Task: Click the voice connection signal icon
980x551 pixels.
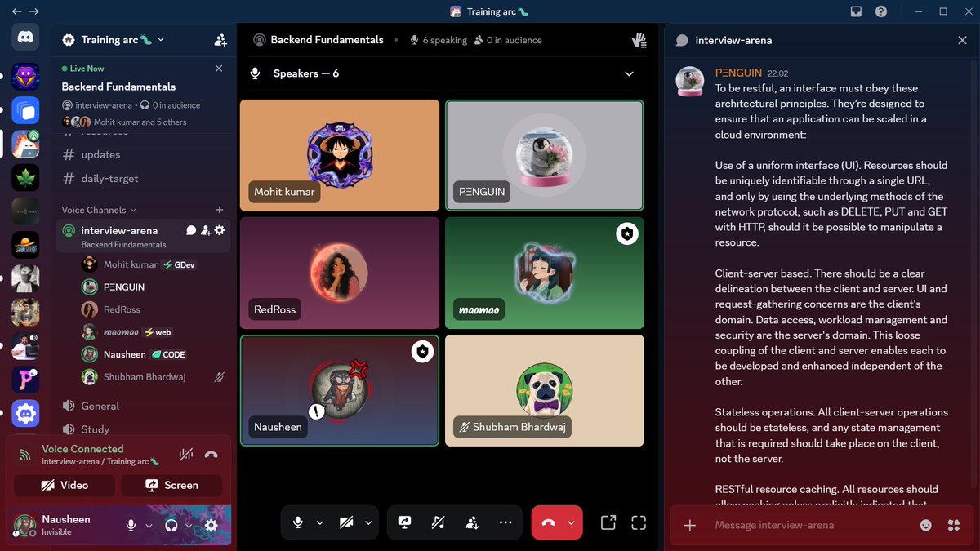Action: pos(24,455)
